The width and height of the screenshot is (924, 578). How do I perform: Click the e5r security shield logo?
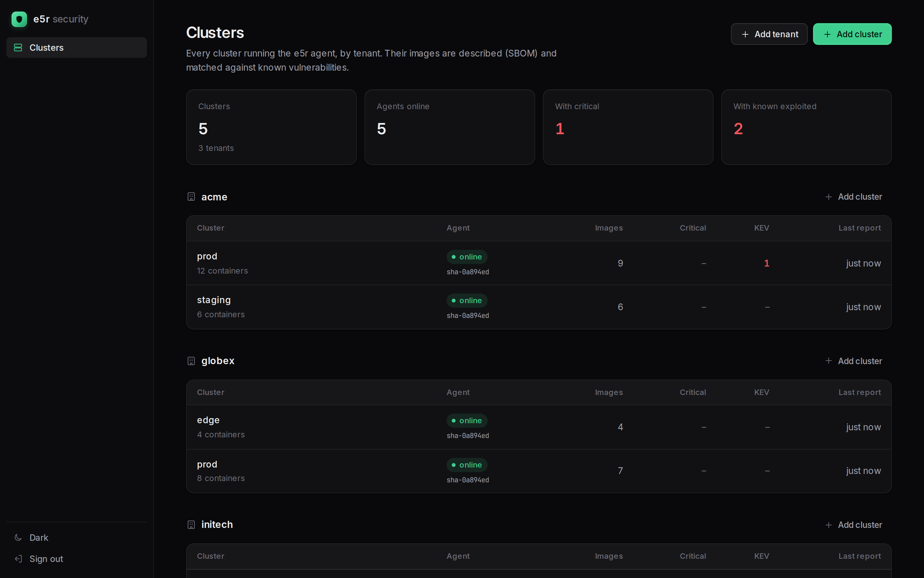click(x=19, y=19)
